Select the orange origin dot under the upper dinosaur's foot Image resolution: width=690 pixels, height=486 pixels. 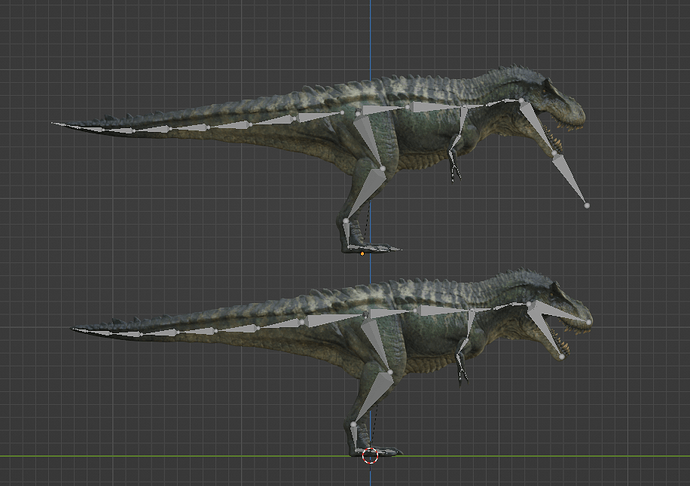pyautogui.click(x=362, y=254)
